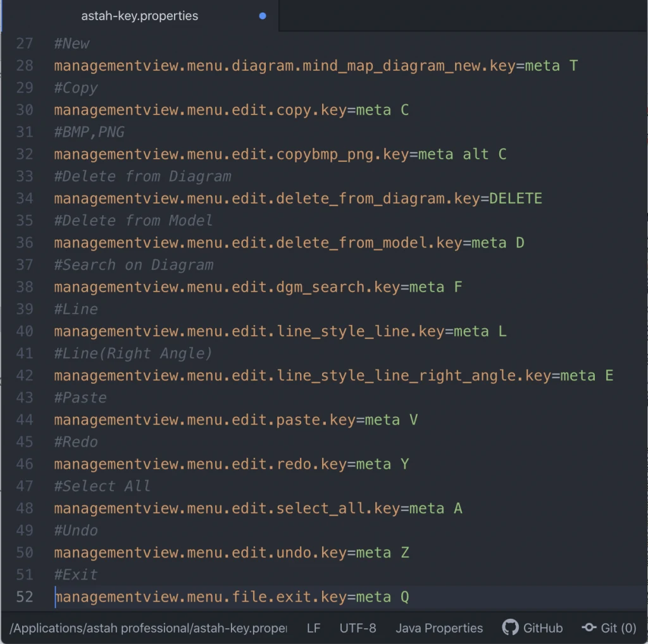648x644 pixels.
Task: Click the edit.paste.key=meta V line
Action: pos(236,420)
